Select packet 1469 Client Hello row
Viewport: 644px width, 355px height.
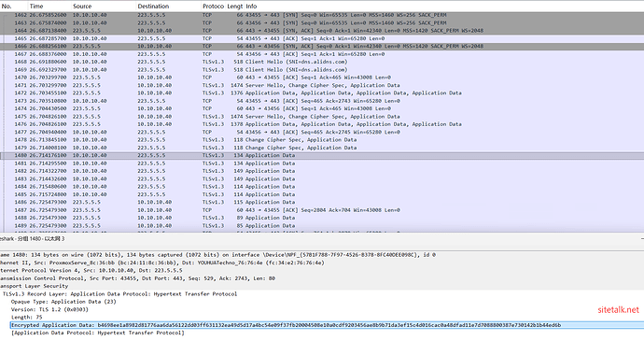(322, 70)
